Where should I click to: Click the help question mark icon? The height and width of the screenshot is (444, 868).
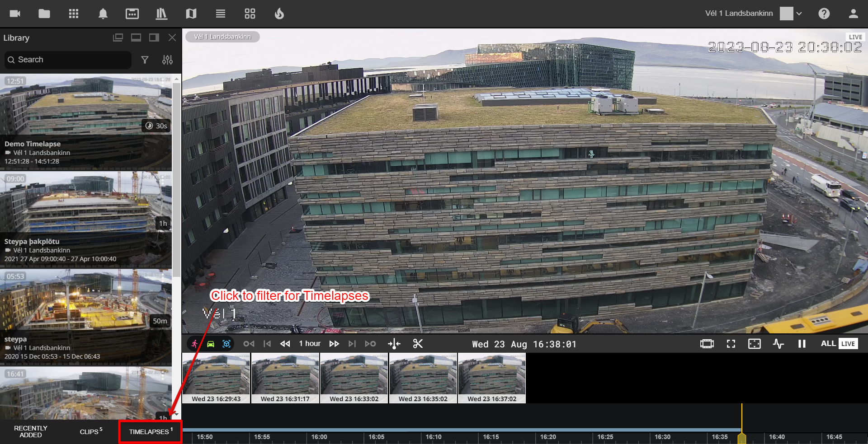[x=824, y=14]
